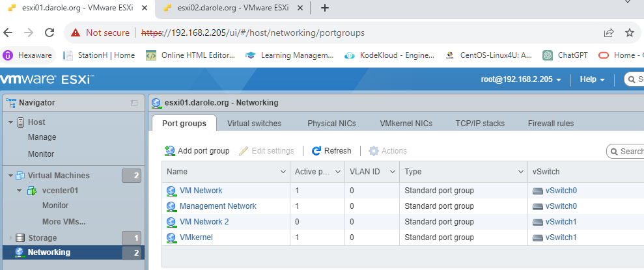
Task: Open the VM Network 2 port group
Action: click(204, 222)
